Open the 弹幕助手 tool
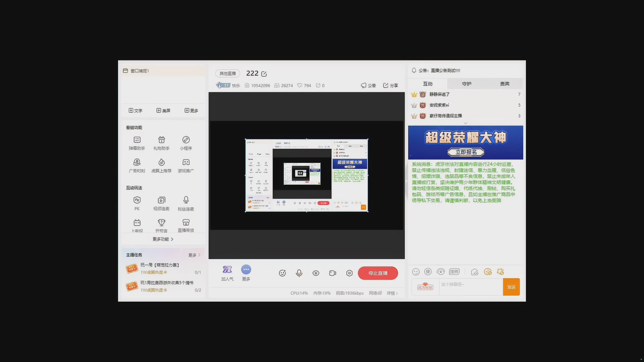This screenshot has height=362, width=644. pos(137,143)
